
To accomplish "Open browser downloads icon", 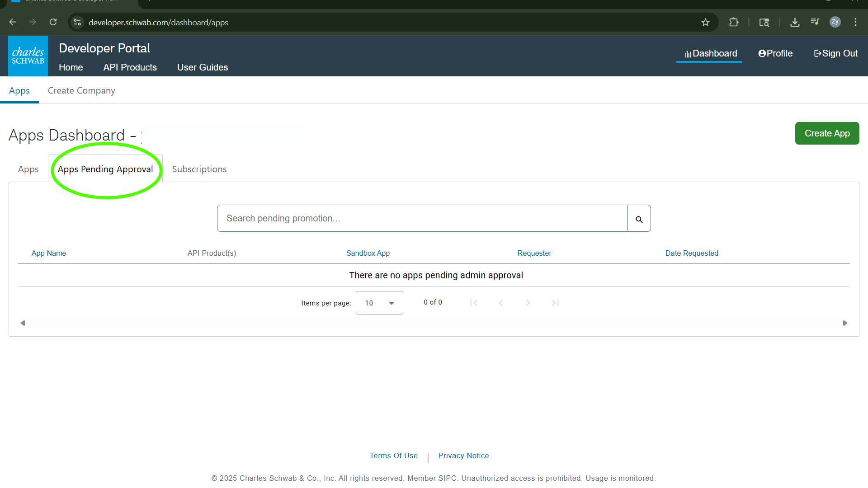I will 795,23.
